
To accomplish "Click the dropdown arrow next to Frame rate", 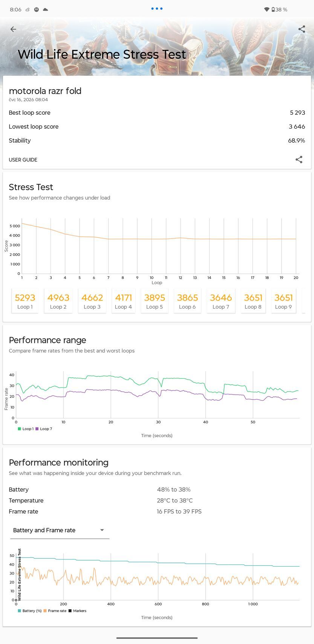I will pyautogui.click(x=102, y=530).
